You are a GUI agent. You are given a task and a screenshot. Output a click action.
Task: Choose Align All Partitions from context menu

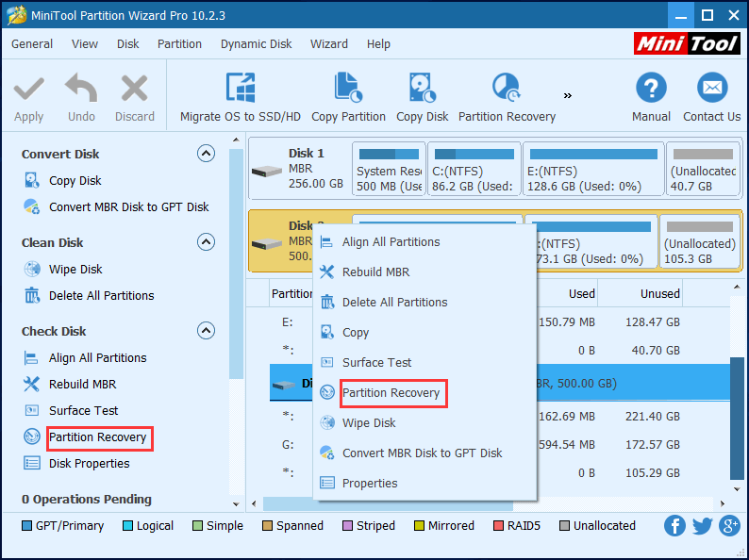(x=424, y=242)
